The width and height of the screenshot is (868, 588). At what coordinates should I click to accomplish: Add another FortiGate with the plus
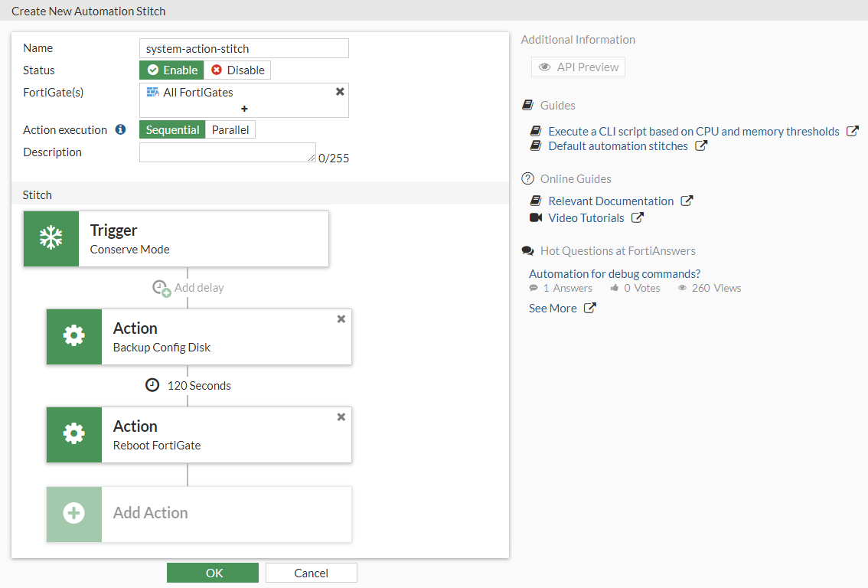tap(244, 109)
